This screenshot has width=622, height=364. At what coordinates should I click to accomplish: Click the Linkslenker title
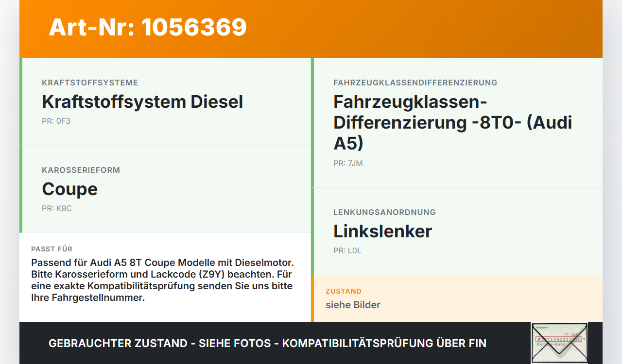pos(382,232)
